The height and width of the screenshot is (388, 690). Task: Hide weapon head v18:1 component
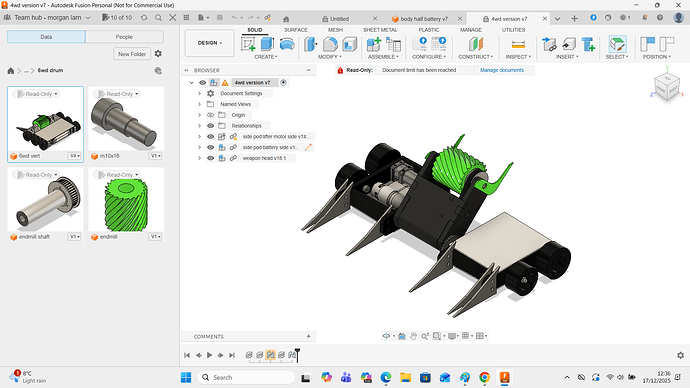point(210,158)
